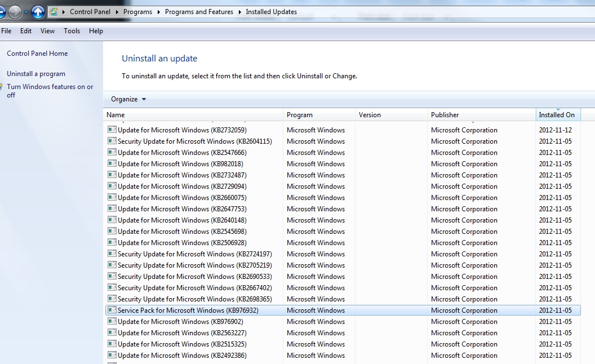
Task: Click update icon next to KB2492386
Action: (112, 356)
